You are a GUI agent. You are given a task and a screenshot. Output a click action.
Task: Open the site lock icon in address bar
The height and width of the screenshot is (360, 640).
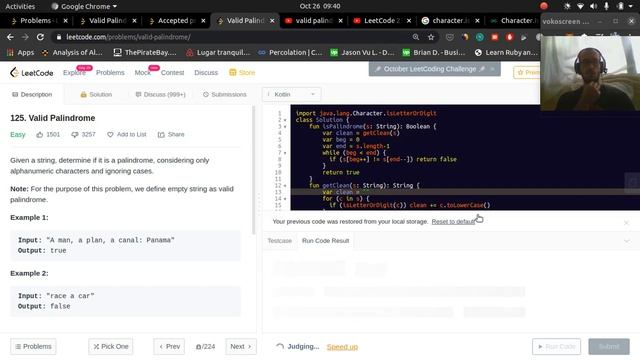point(59,37)
